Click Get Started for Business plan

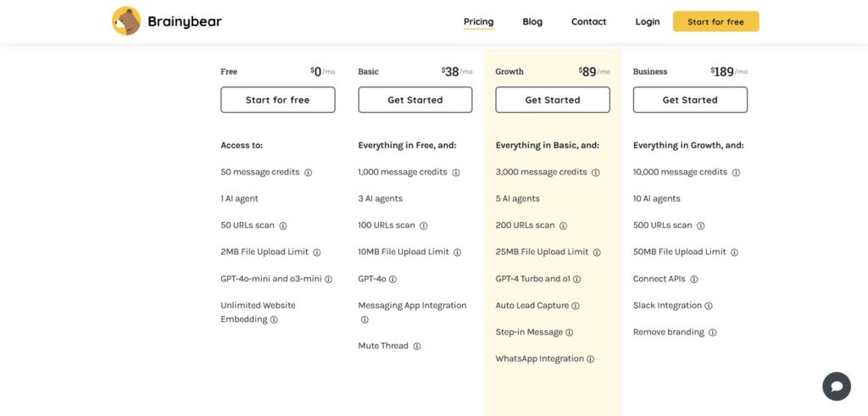coord(690,100)
